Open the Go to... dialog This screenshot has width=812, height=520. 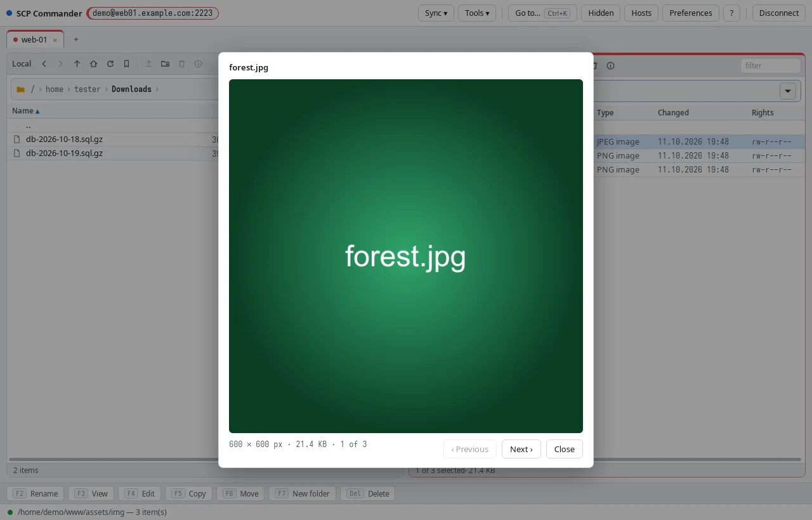[542, 13]
